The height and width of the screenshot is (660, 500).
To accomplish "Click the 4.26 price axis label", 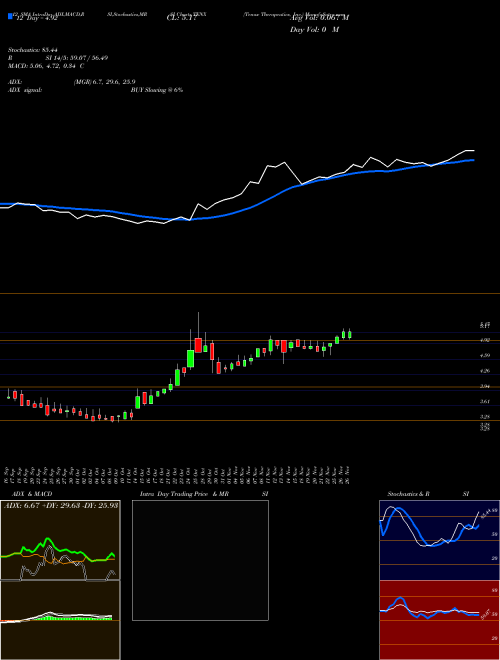I will click(484, 371).
